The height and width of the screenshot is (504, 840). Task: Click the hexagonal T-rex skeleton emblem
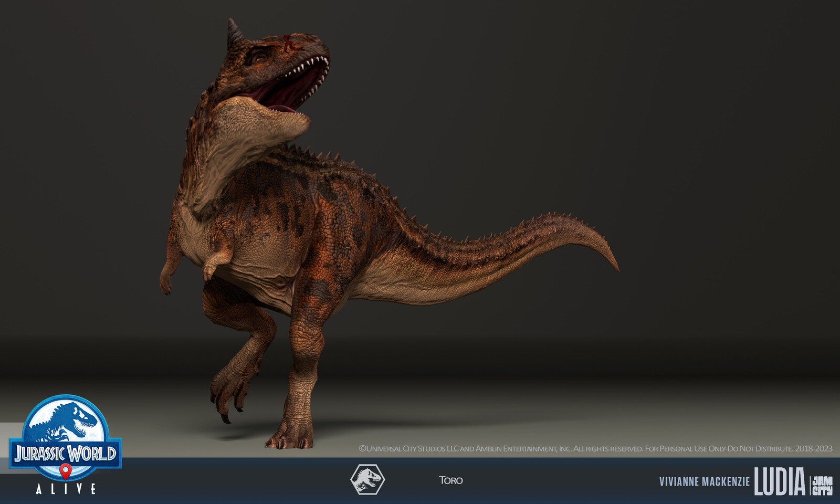click(367, 479)
